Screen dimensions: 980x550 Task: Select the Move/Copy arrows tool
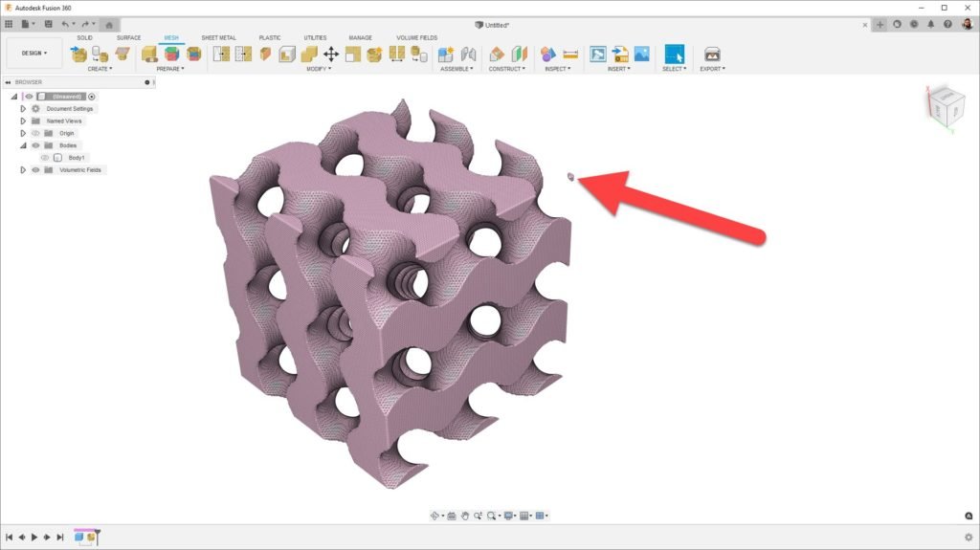click(x=331, y=54)
